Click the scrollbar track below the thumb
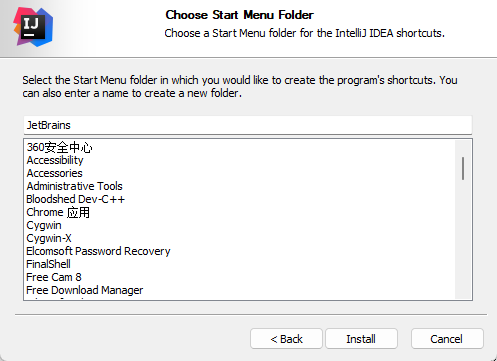 463,240
